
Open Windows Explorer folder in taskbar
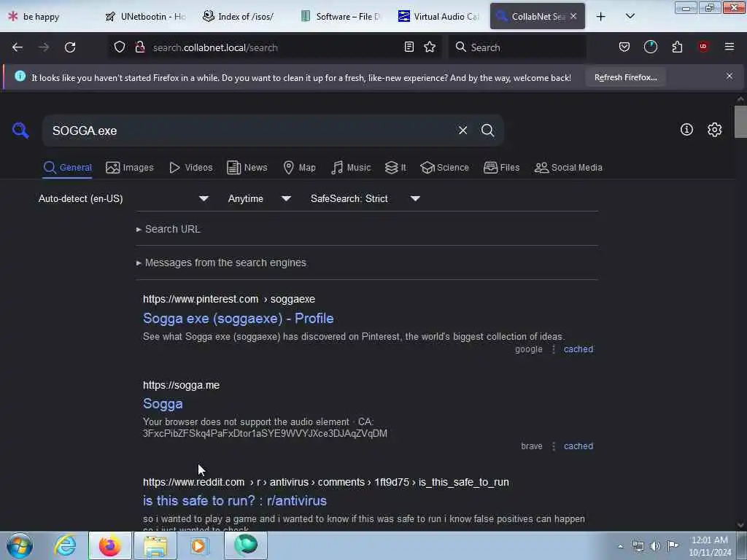tap(155, 545)
